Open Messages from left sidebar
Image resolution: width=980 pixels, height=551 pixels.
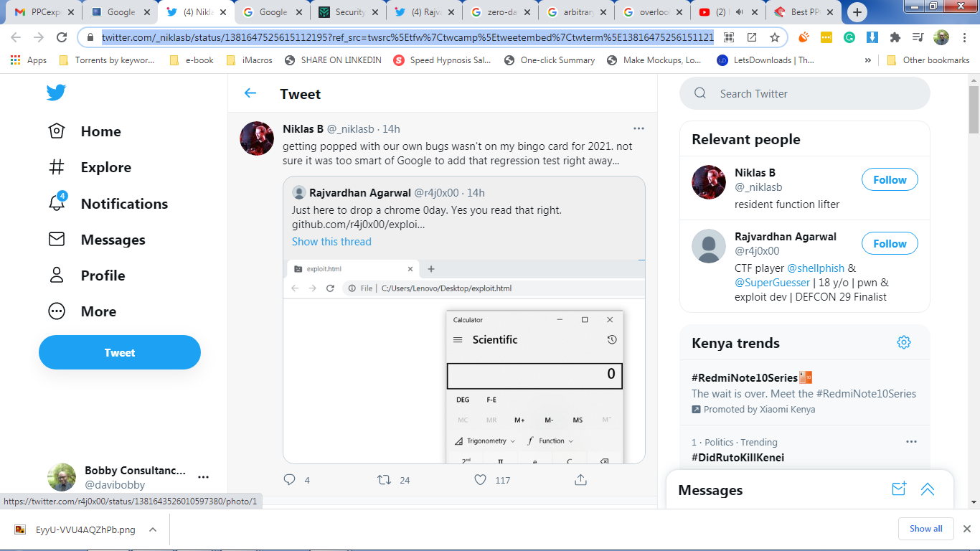tap(96, 240)
